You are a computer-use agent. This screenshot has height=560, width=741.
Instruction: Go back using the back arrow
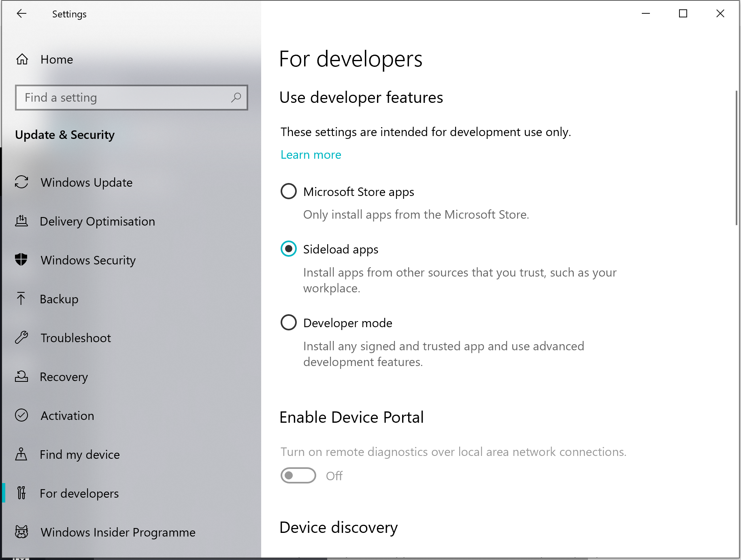[x=21, y=14]
